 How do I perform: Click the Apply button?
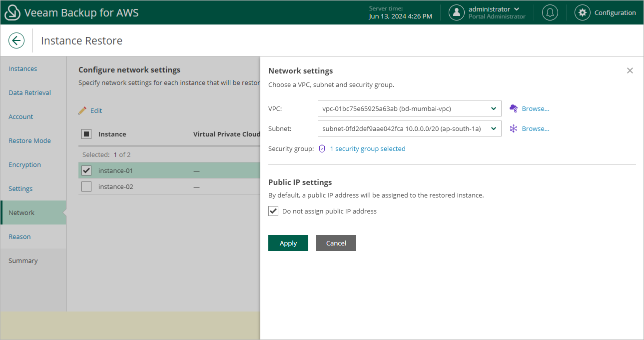coord(288,243)
